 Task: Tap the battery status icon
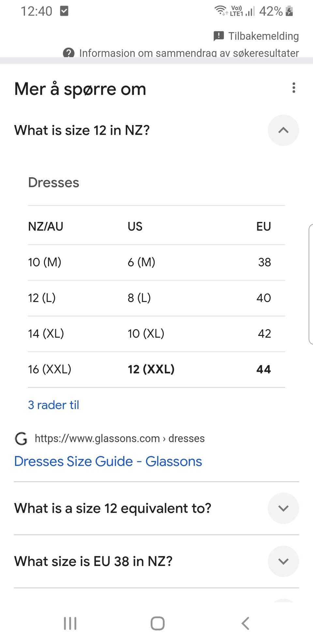(x=289, y=11)
